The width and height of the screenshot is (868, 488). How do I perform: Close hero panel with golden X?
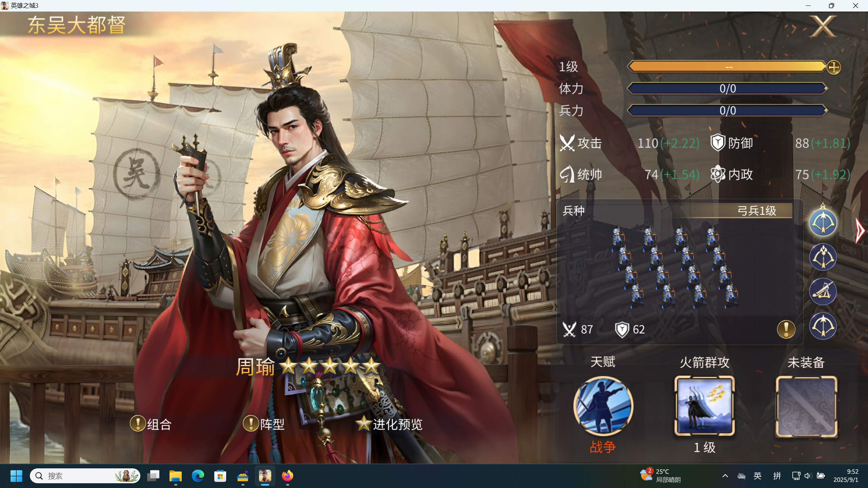tap(823, 26)
